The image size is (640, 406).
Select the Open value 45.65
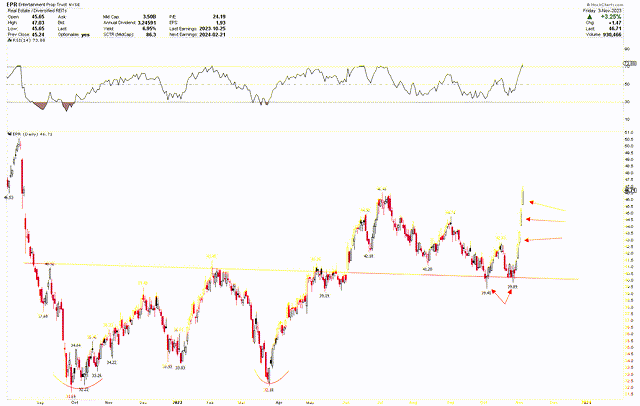[38, 17]
